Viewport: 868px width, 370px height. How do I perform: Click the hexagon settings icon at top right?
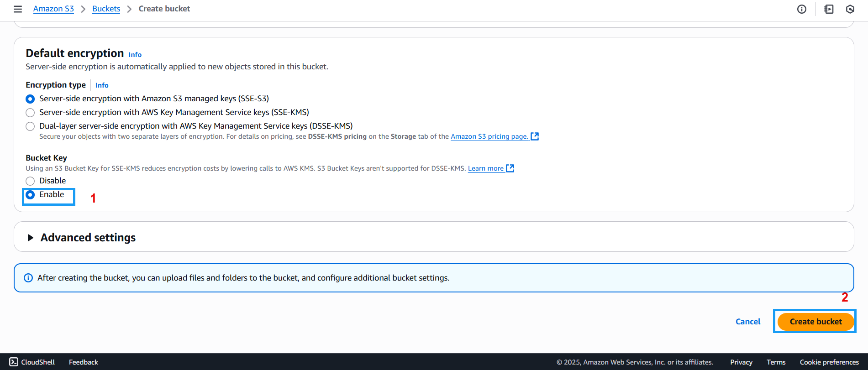point(850,9)
